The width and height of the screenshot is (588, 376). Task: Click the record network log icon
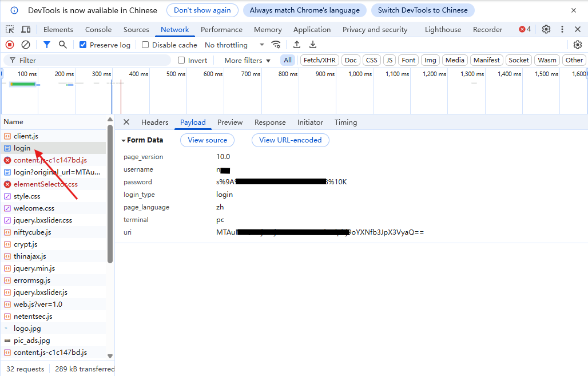(9, 44)
